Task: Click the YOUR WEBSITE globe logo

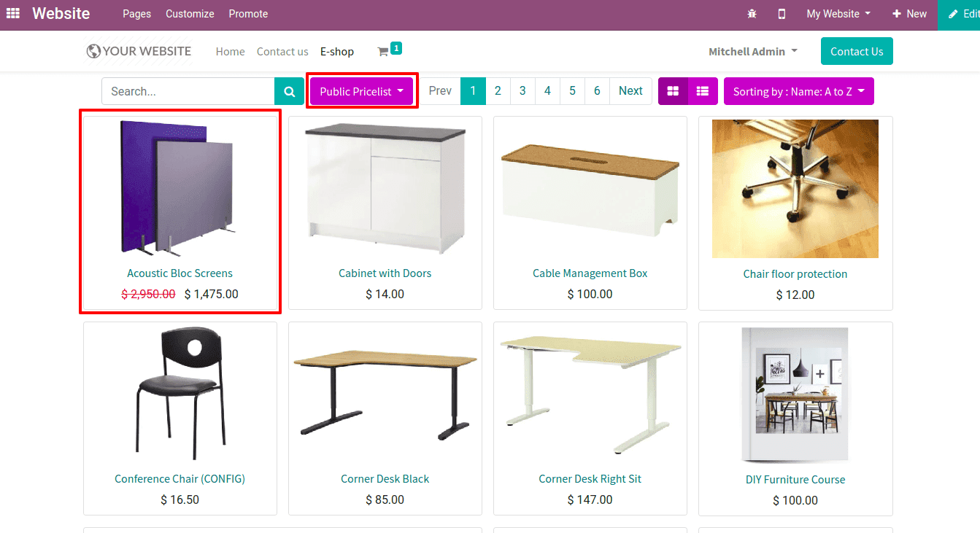Action: pos(138,51)
